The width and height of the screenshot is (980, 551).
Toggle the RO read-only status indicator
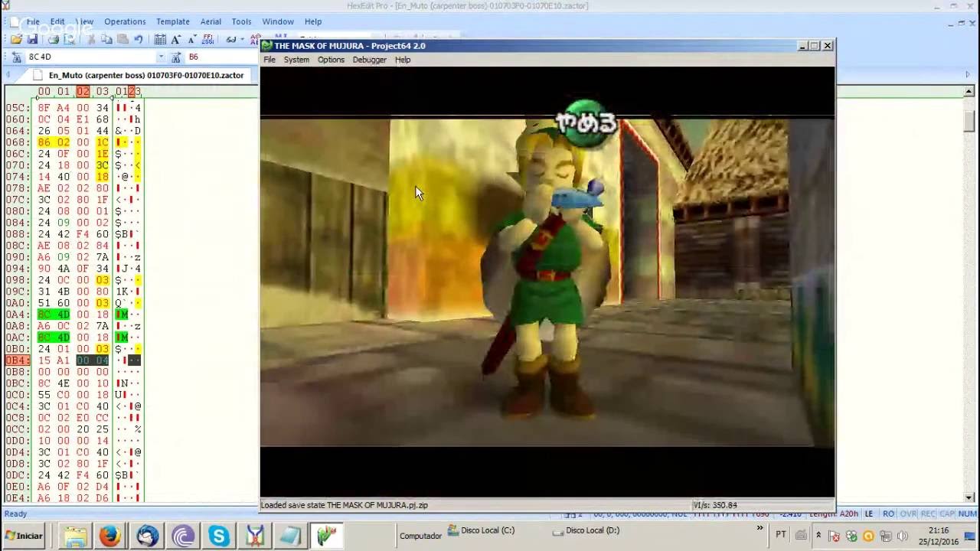(888, 514)
